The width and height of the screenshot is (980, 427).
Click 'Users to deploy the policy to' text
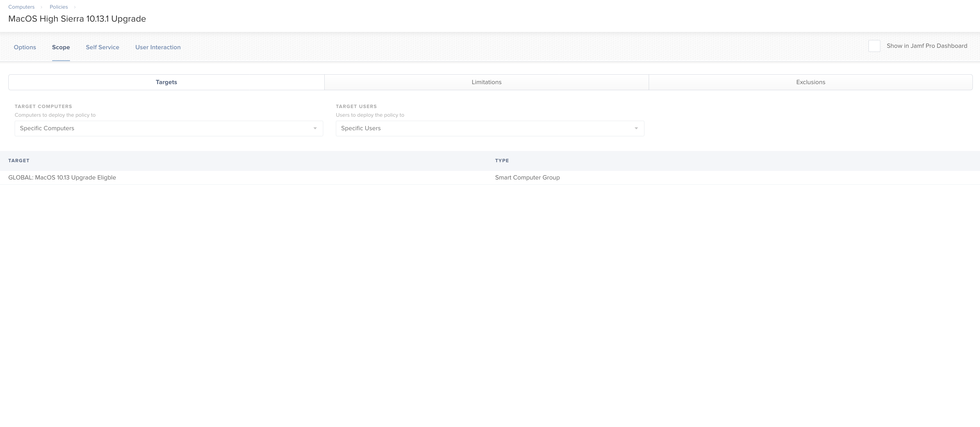[x=370, y=115]
